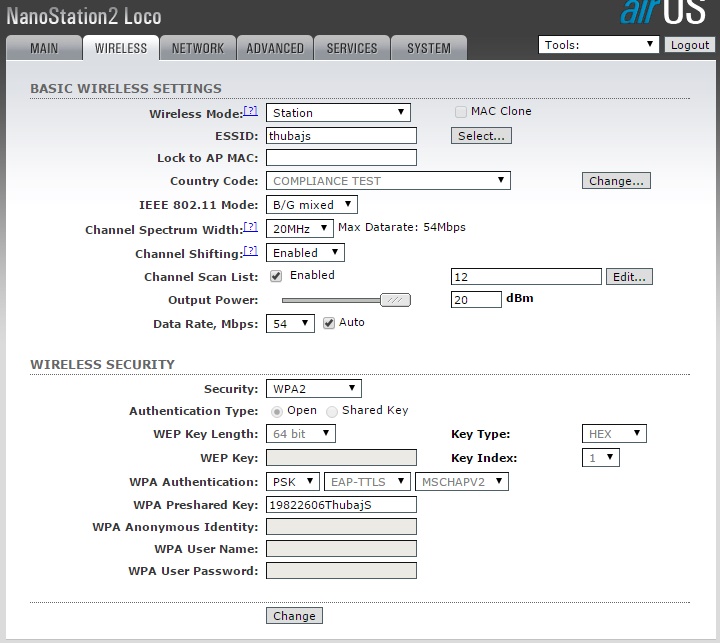Expand the Wireless Mode dropdown

coord(338,113)
